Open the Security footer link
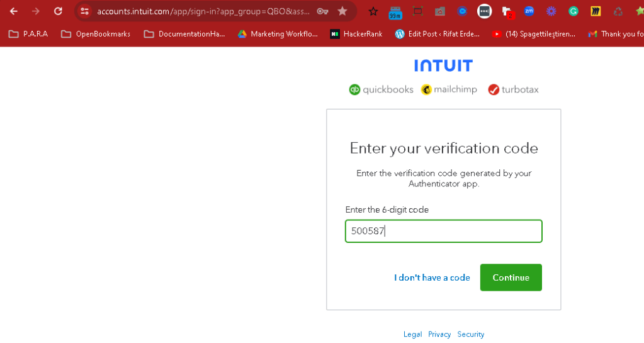 tap(471, 334)
